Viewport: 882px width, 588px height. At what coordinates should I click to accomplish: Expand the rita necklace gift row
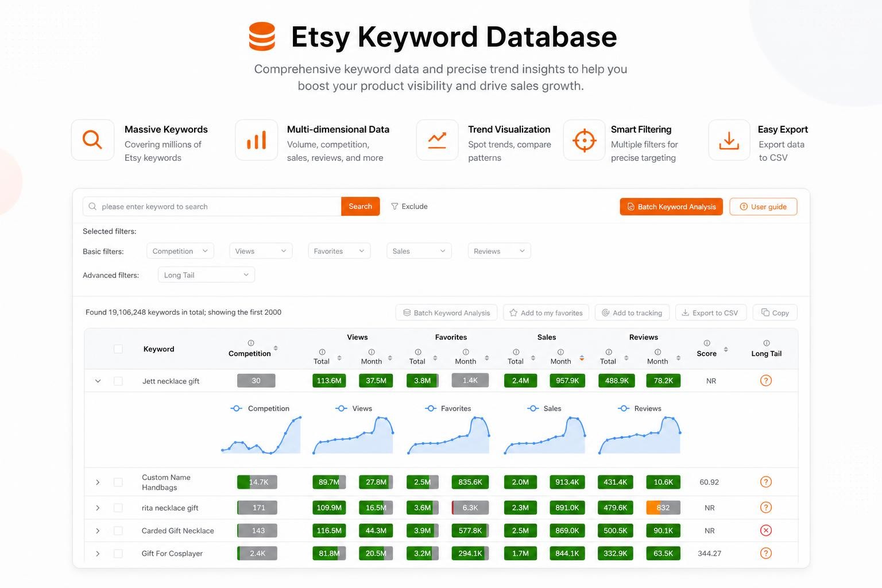pyautogui.click(x=98, y=508)
